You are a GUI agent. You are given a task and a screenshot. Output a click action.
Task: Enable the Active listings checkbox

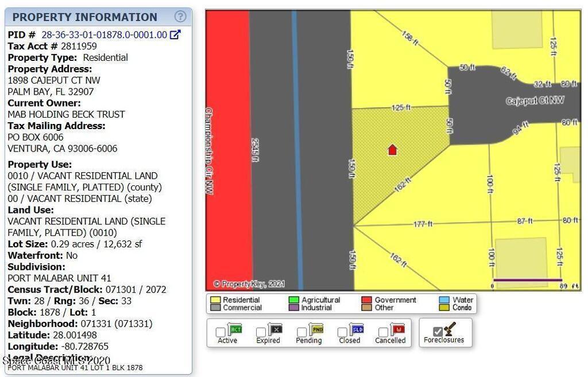click(220, 332)
